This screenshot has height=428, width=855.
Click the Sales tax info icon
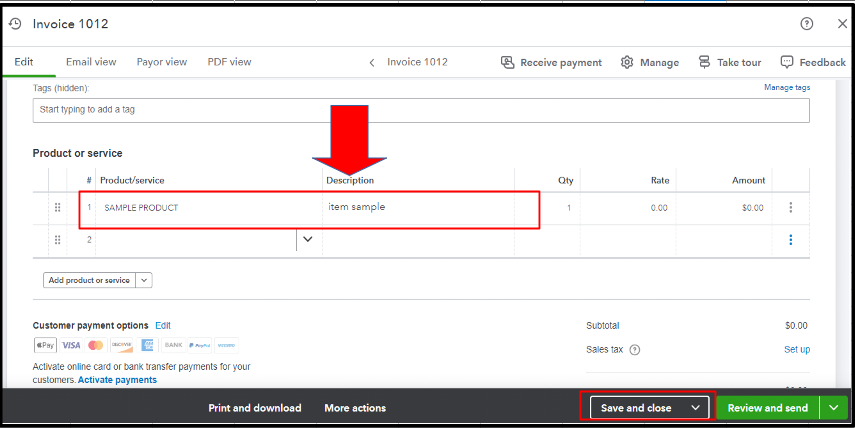pyautogui.click(x=635, y=350)
